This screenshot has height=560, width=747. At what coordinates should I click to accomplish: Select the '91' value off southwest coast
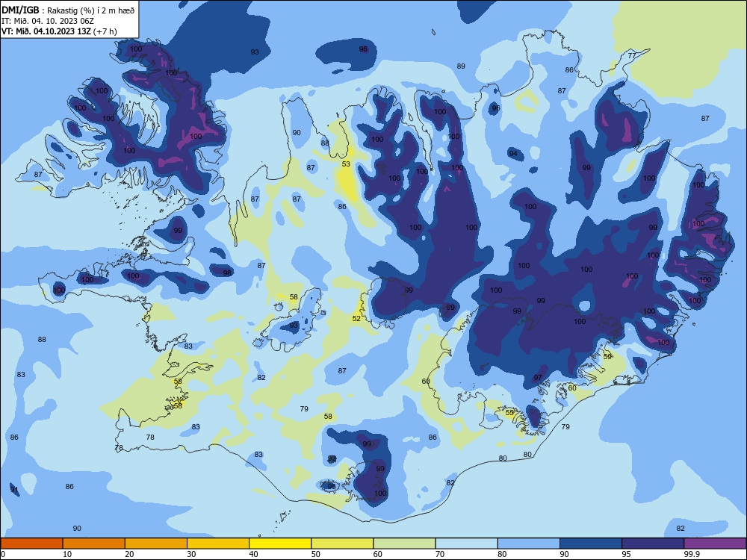pyautogui.click(x=14, y=490)
